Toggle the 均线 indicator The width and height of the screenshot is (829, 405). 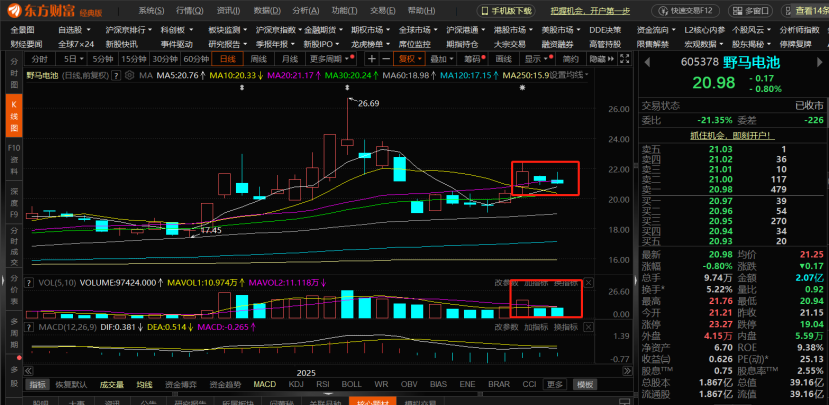144,384
